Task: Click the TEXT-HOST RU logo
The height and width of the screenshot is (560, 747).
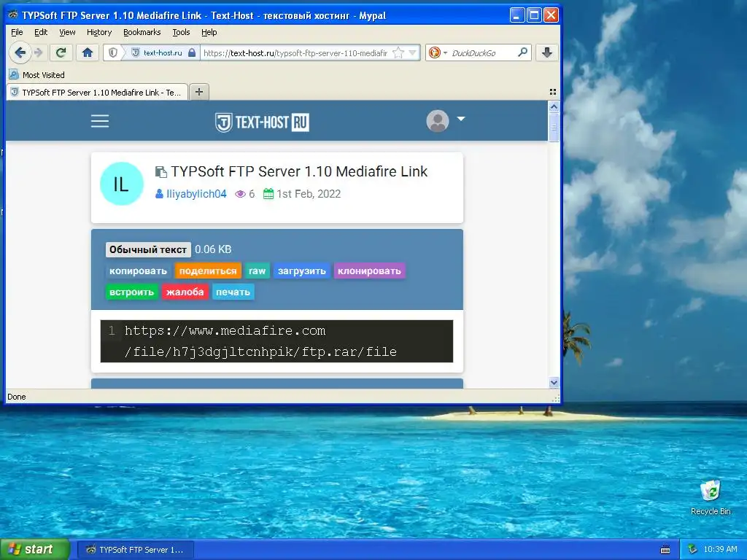Action: point(262,122)
